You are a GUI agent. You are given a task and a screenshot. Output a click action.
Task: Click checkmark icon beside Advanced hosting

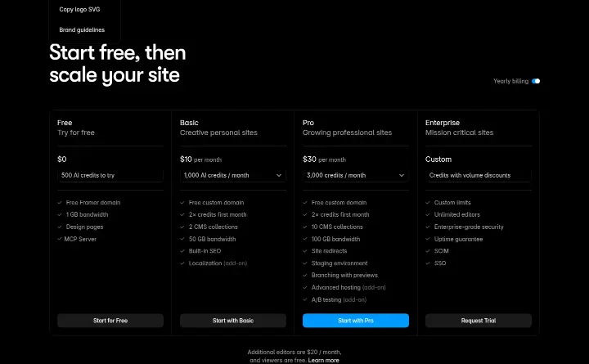(x=305, y=287)
